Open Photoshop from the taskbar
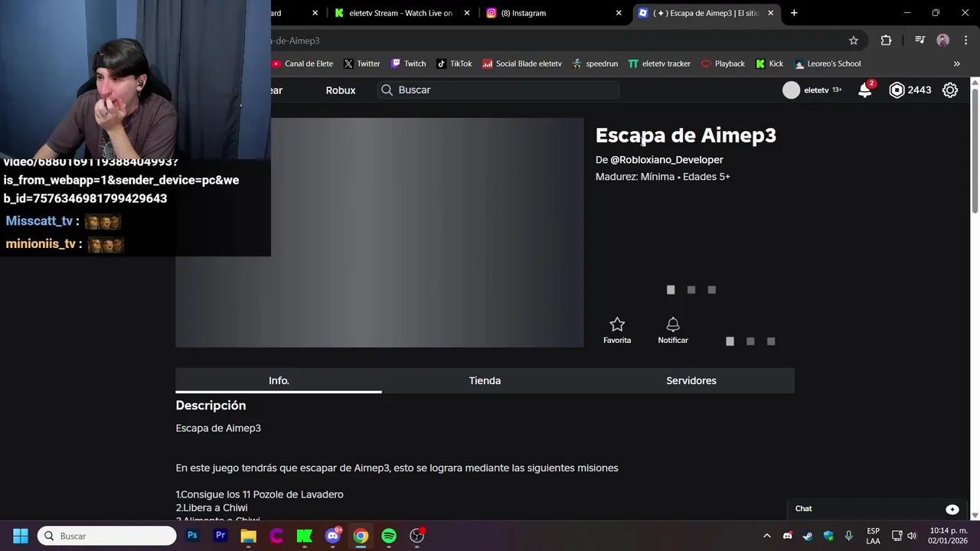Viewport: 980px width, 551px height. pyautogui.click(x=192, y=536)
